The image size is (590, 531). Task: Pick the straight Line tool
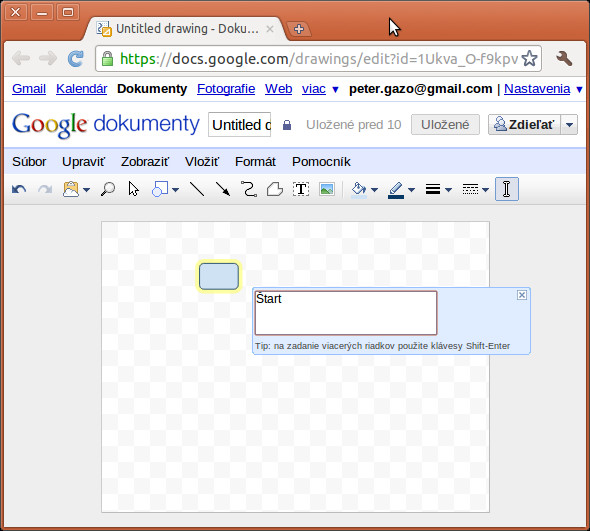point(197,189)
